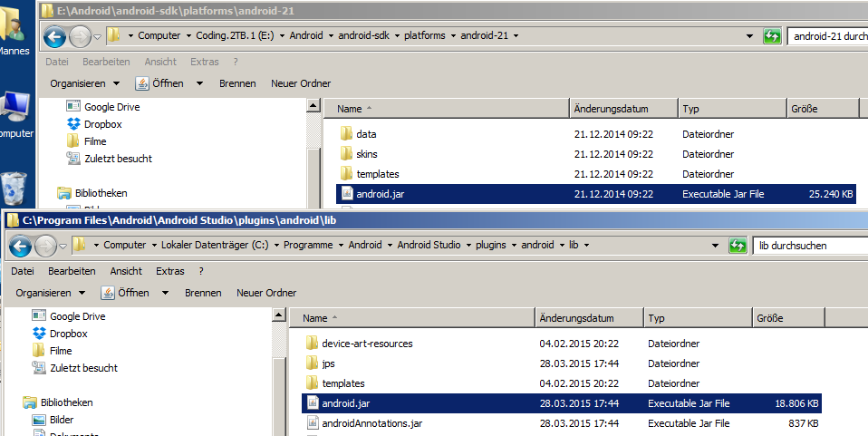This screenshot has height=436, width=868.
Task: Click the Recycle Bin desktop icon
Action: point(14,189)
